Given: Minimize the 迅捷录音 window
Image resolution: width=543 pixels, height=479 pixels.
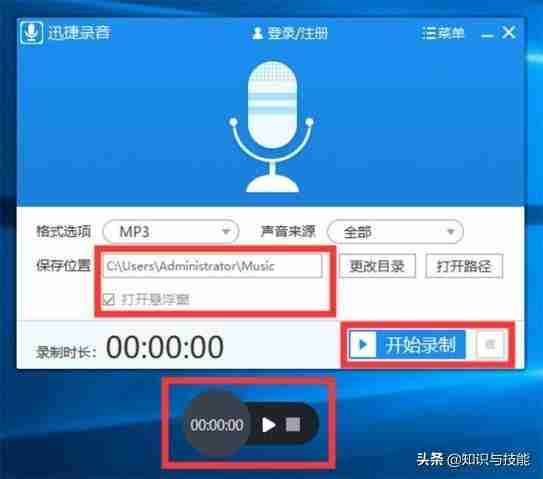Looking at the screenshot, I should pos(487,35).
